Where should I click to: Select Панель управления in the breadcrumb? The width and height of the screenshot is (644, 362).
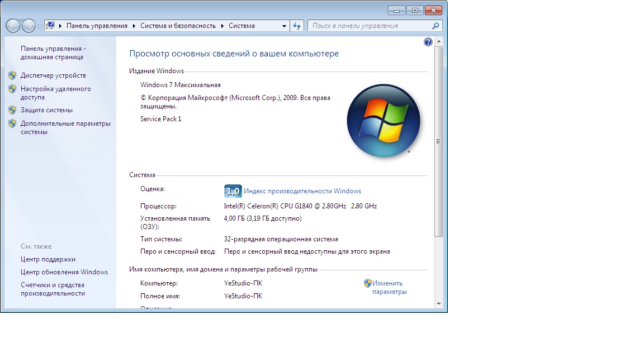coord(97,26)
